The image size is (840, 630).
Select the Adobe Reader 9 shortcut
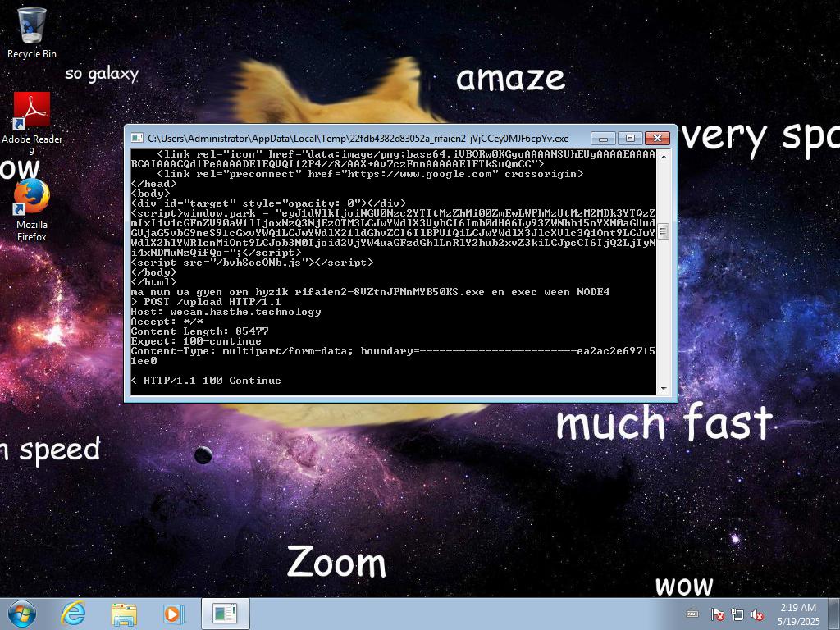pyautogui.click(x=32, y=124)
